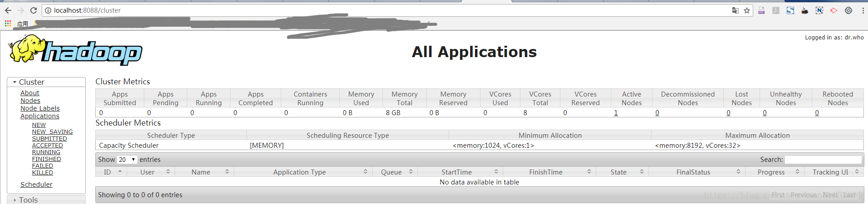Go back with the browser back arrow
868x204 pixels.
pyautogui.click(x=8, y=10)
